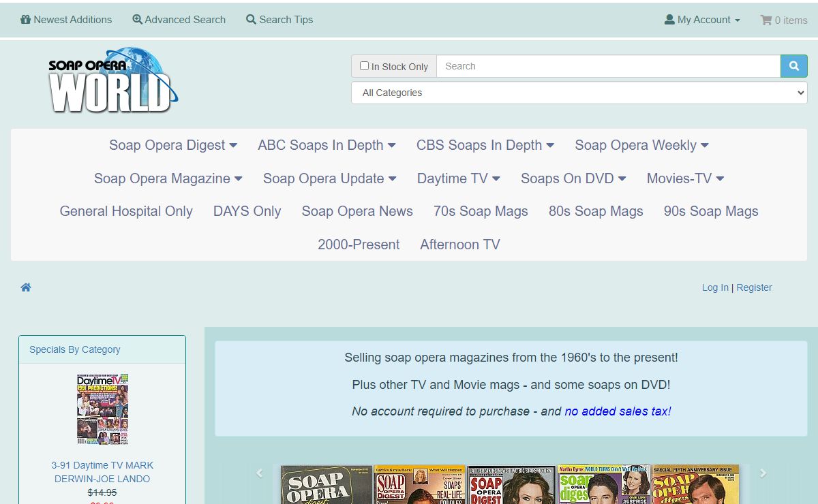Expand the Soap Opera Magazine menu
The width and height of the screenshot is (818, 504).
coord(168,178)
